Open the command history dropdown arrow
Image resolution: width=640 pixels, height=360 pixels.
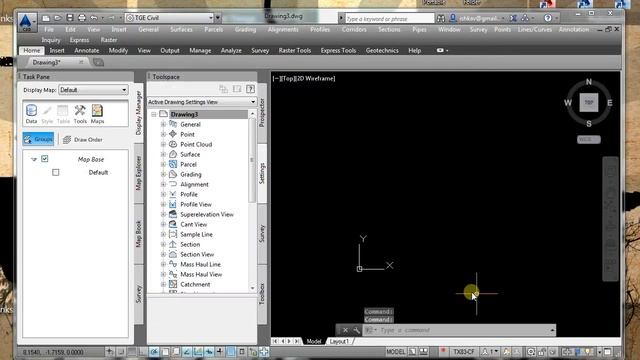(552, 330)
